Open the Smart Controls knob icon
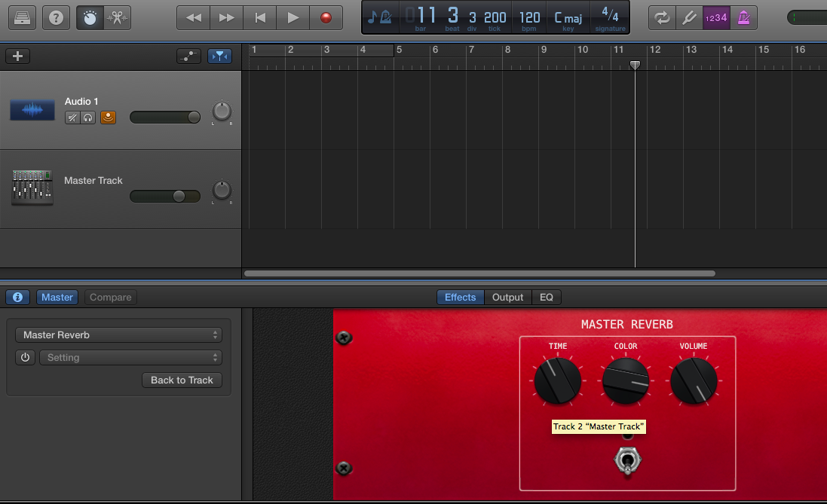 [90, 17]
